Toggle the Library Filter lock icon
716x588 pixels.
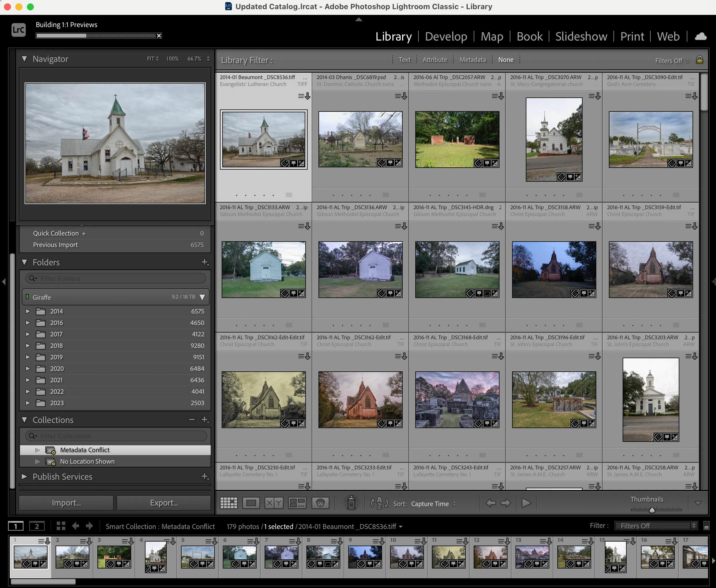tap(699, 60)
